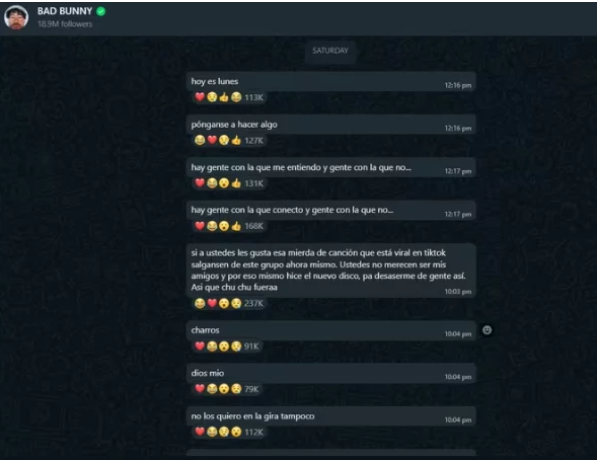Click the 'no los quiero en la gira tampoco' message
Screen dimensions: 597x462
[x=331, y=416]
